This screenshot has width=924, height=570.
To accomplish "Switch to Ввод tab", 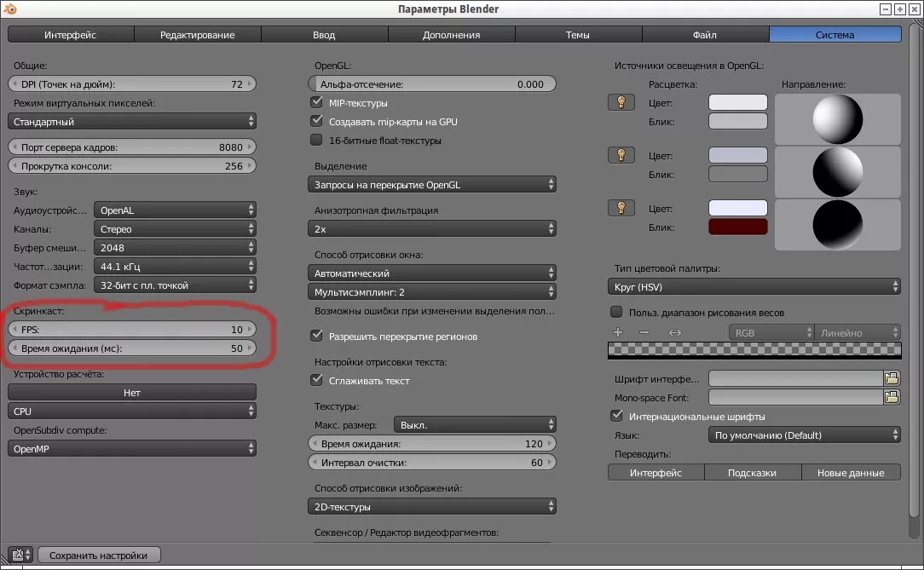I will click(324, 35).
